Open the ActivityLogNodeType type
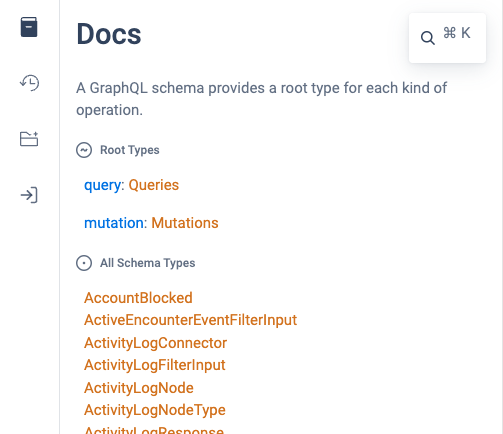503x434 pixels. [155, 410]
